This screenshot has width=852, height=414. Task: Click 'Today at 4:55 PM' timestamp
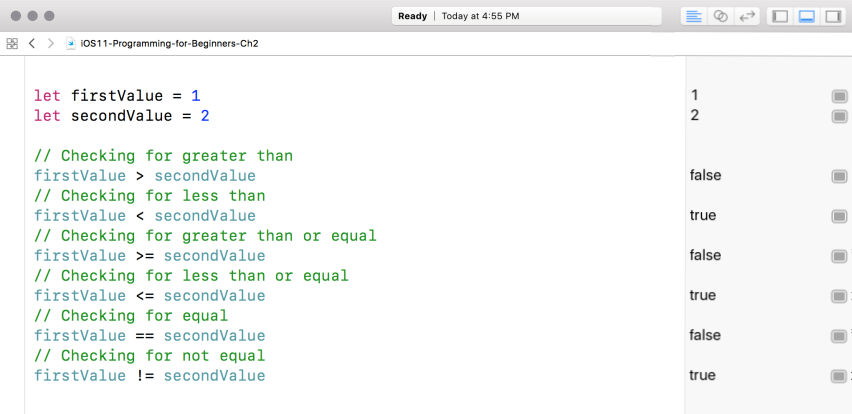click(x=480, y=16)
